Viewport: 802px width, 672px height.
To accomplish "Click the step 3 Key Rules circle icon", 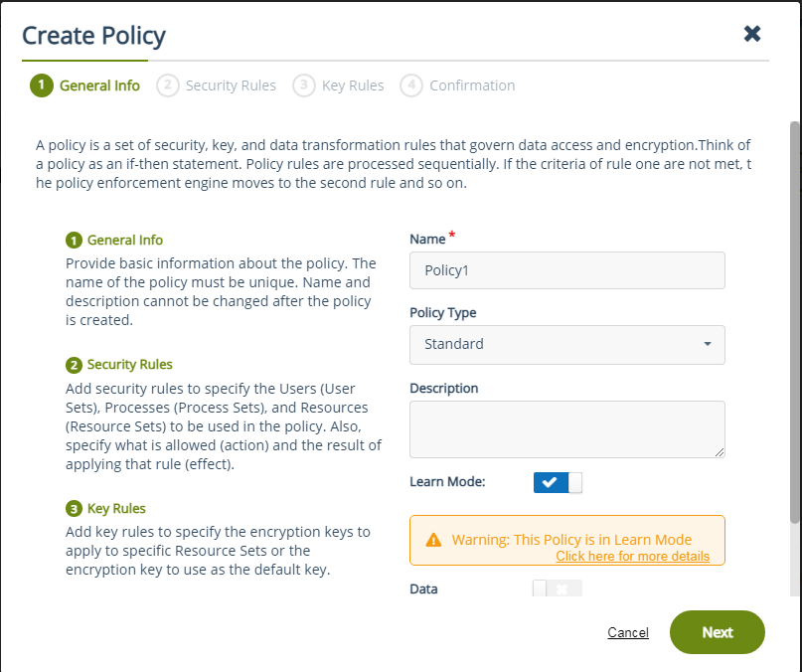I will pos(304,85).
